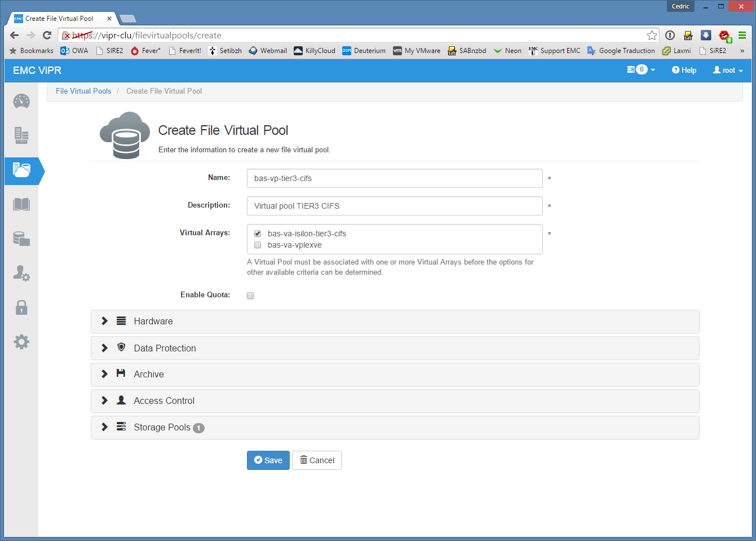This screenshot has width=756, height=541.
Task: Click the padlock security icon in sidebar
Action: coord(21,307)
